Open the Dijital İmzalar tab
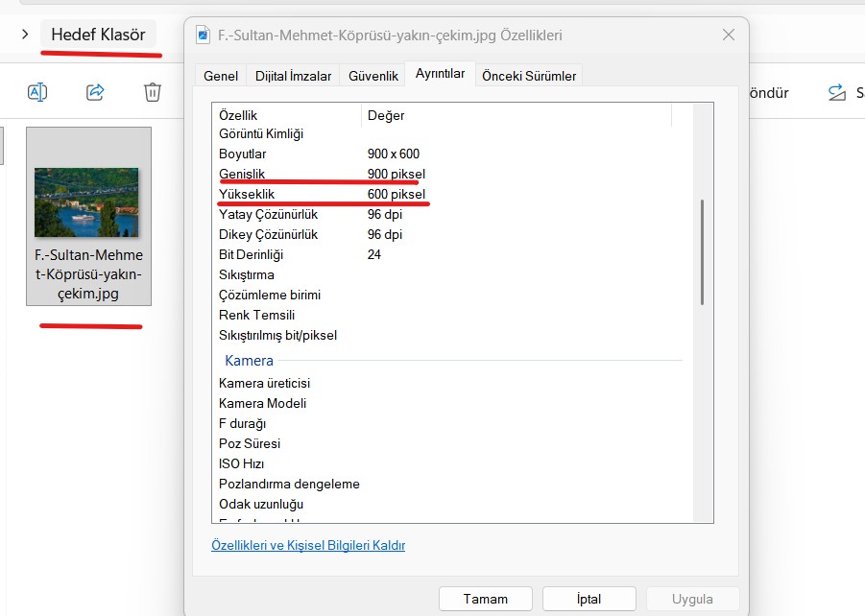Image resolution: width=865 pixels, height=616 pixels. 293,76
